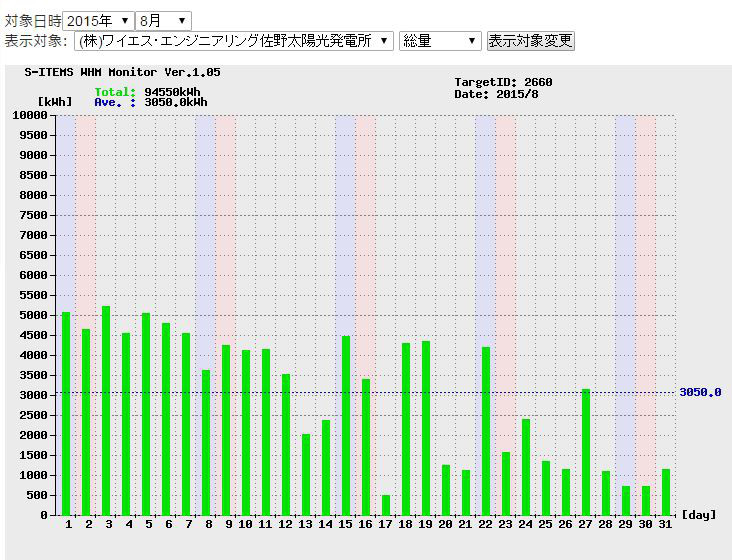Click the Total: 94550kWh text
The height and width of the screenshot is (560, 732).
[148, 92]
